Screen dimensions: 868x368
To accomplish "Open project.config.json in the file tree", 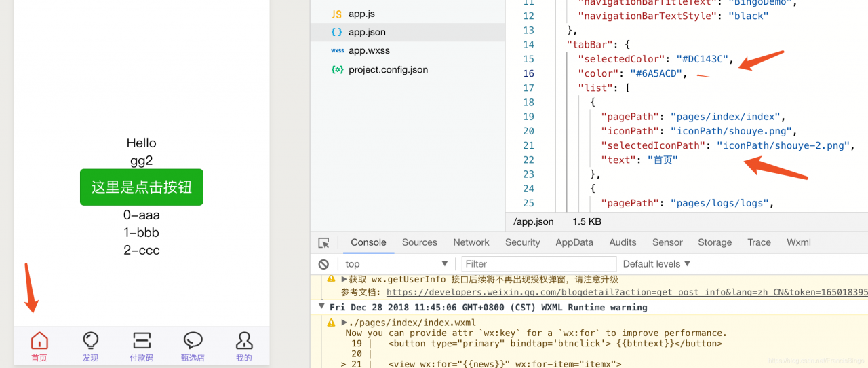I will click(x=388, y=69).
